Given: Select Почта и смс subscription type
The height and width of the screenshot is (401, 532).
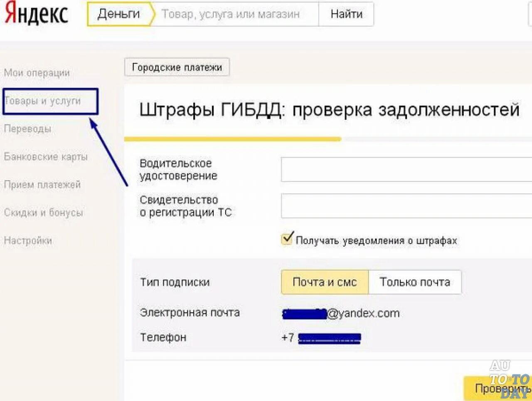Looking at the screenshot, I should tap(325, 282).
